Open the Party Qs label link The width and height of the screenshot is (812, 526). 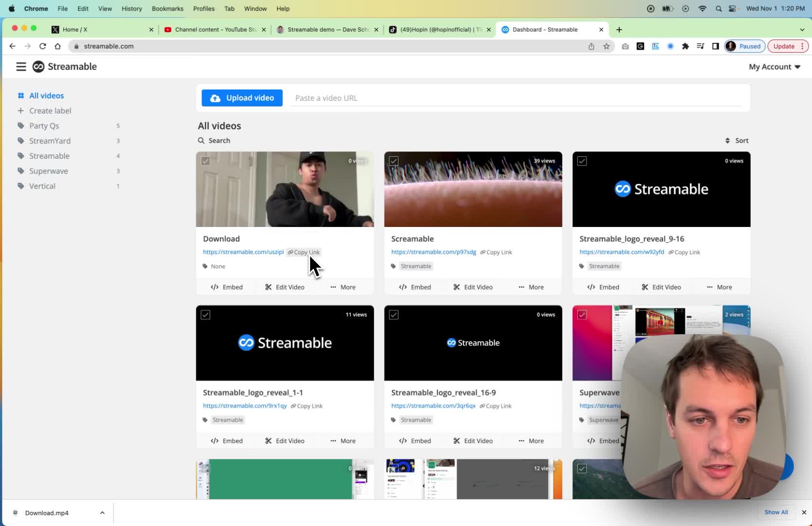pyautogui.click(x=44, y=126)
